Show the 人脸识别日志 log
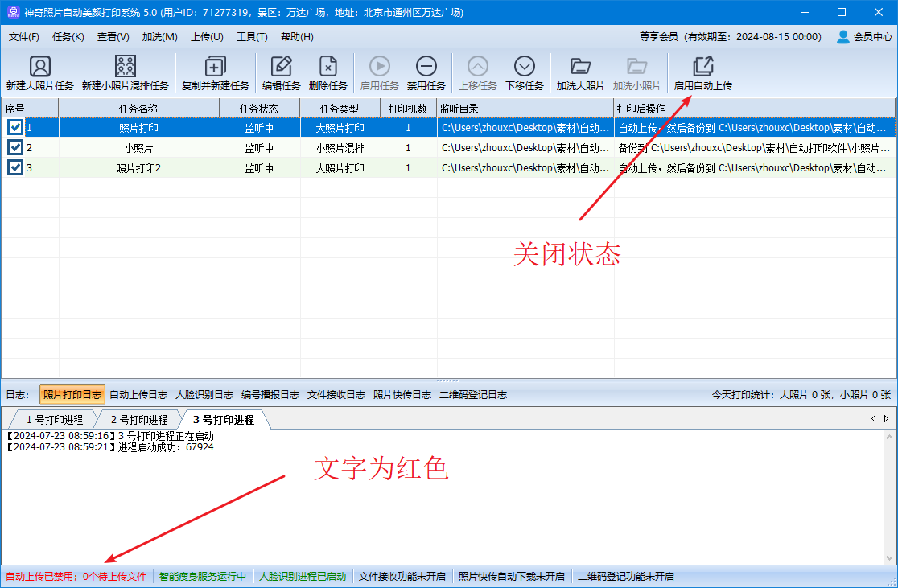This screenshot has height=588, width=898. pos(204,394)
